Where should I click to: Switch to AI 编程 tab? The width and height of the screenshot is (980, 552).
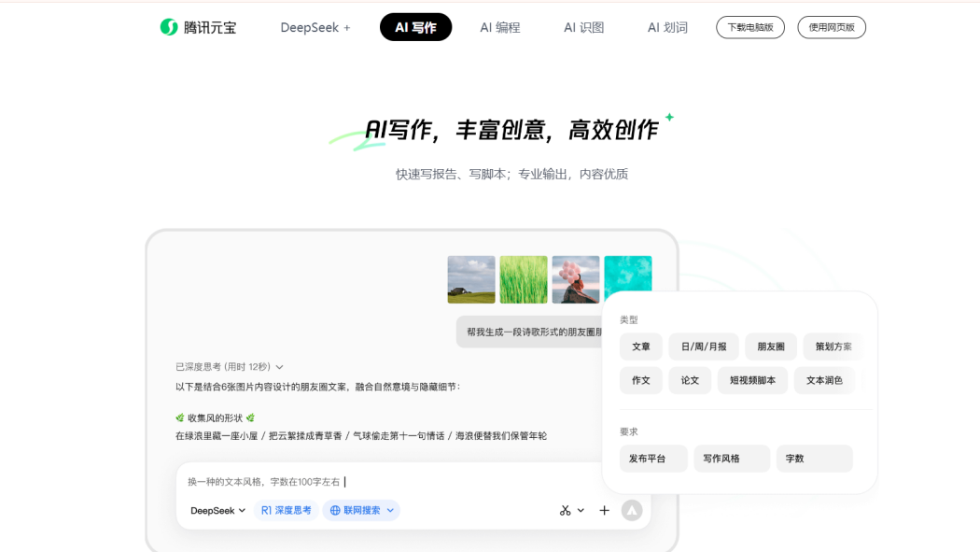point(500,27)
